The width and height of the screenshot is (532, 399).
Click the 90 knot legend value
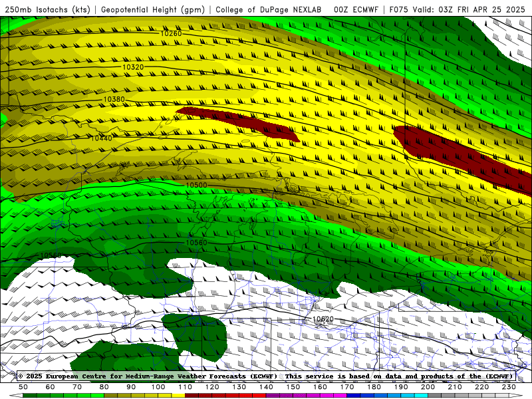131,387
